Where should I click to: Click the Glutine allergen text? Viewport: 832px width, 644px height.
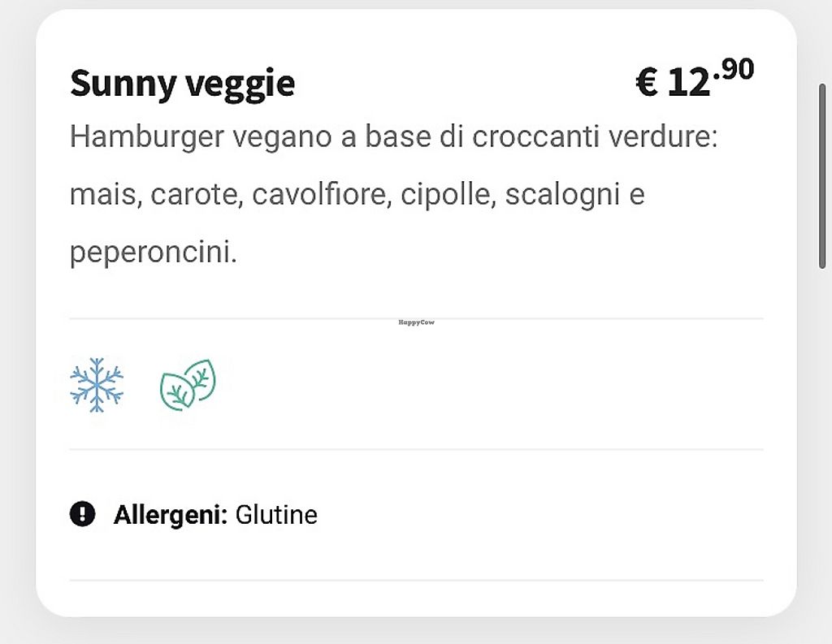(x=276, y=515)
